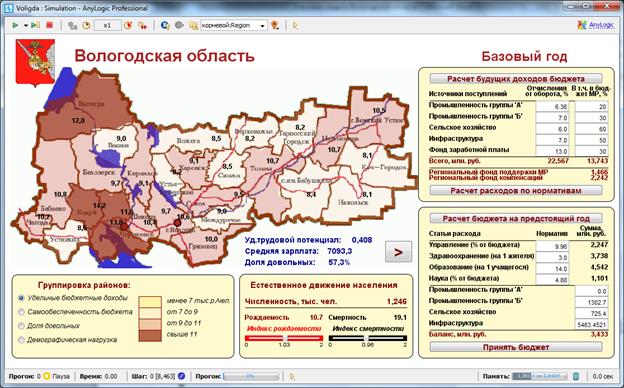The width and height of the screenshot is (624, 388).
Task: Click Наука норматив field 4.88
Action: tap(552, 279)
